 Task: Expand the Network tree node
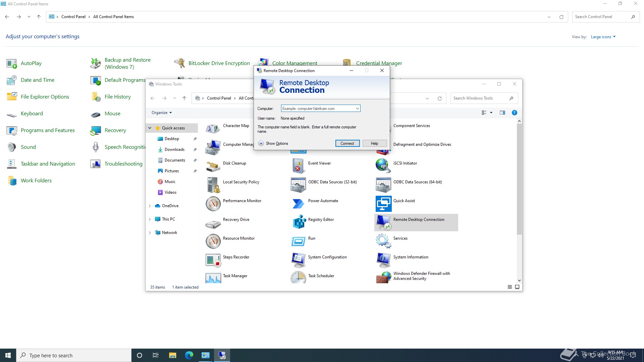[x=150, y=233]
